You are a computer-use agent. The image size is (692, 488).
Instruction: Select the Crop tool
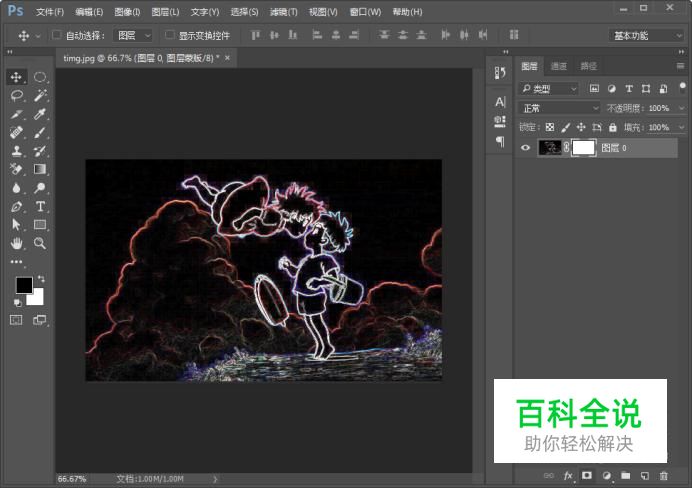[17, 114]
